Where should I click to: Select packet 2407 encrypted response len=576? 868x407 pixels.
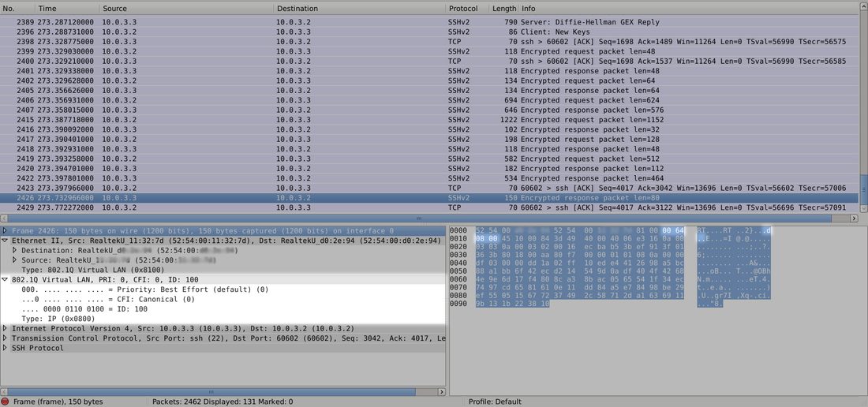tap(429, 110)
